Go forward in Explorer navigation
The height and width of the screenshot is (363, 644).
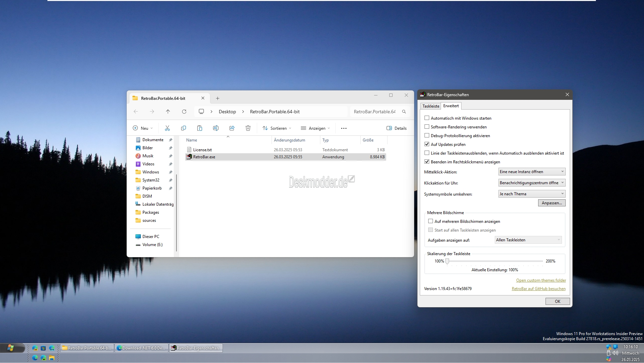pyautogui.click(x=152, y=112)
